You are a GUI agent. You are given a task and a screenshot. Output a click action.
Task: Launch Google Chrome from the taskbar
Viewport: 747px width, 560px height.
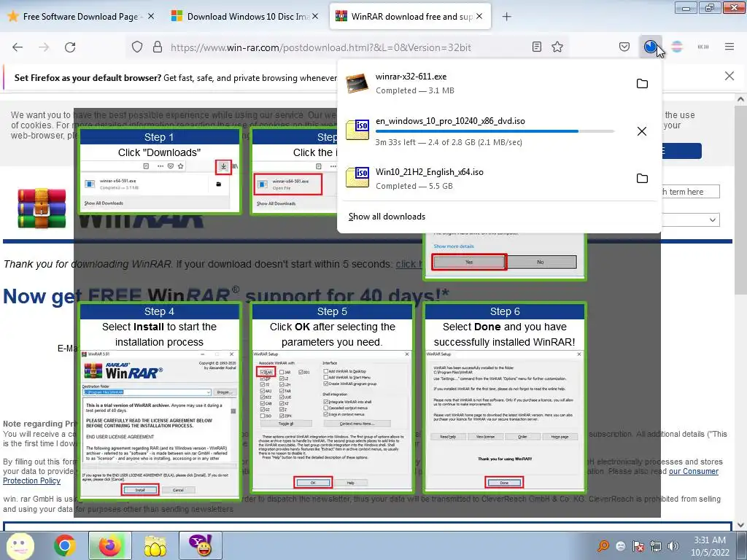point(64,545)
